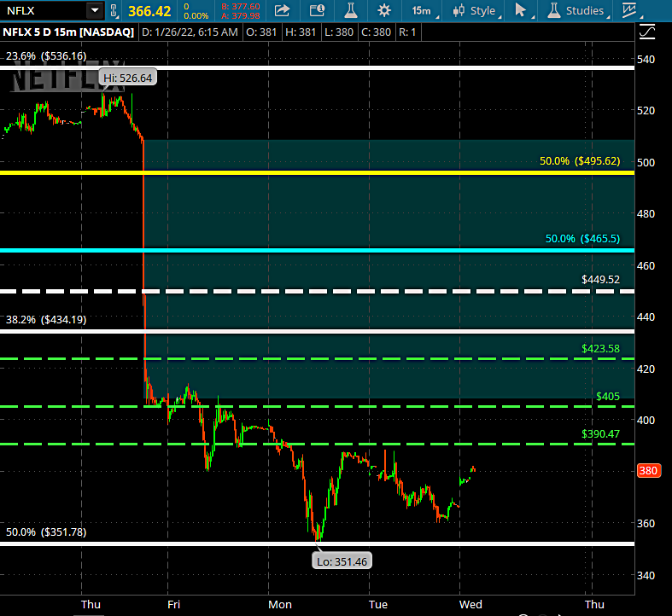The width and height of the screenshot is (672, 616).
Task: Click the Hi: 526.64 bubble
Action: click(128, 78)
